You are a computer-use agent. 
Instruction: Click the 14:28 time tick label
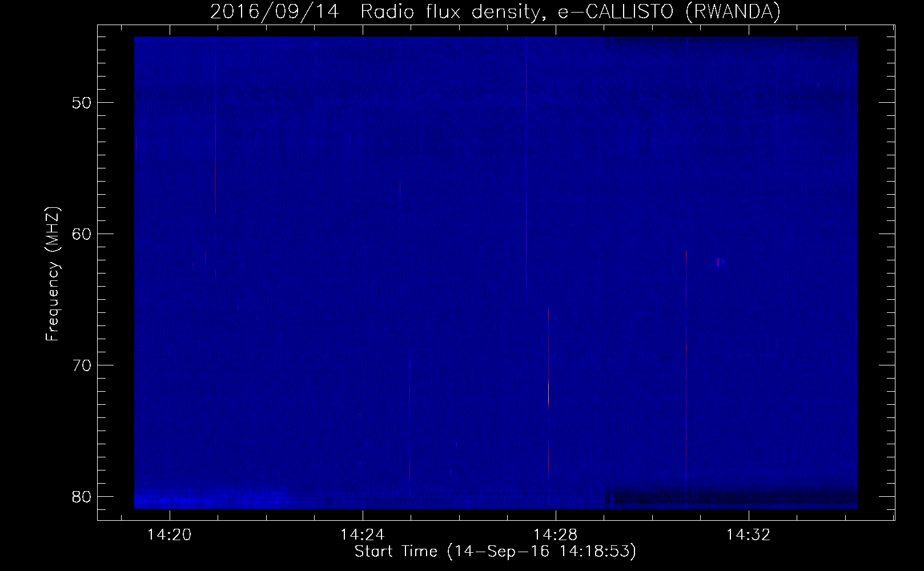click(x=556, y=535)
